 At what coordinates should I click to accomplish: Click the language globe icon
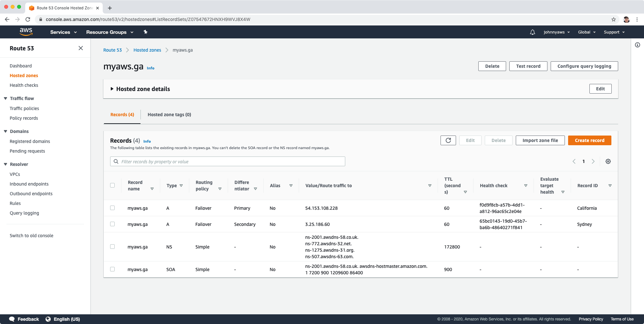(48, 319)
